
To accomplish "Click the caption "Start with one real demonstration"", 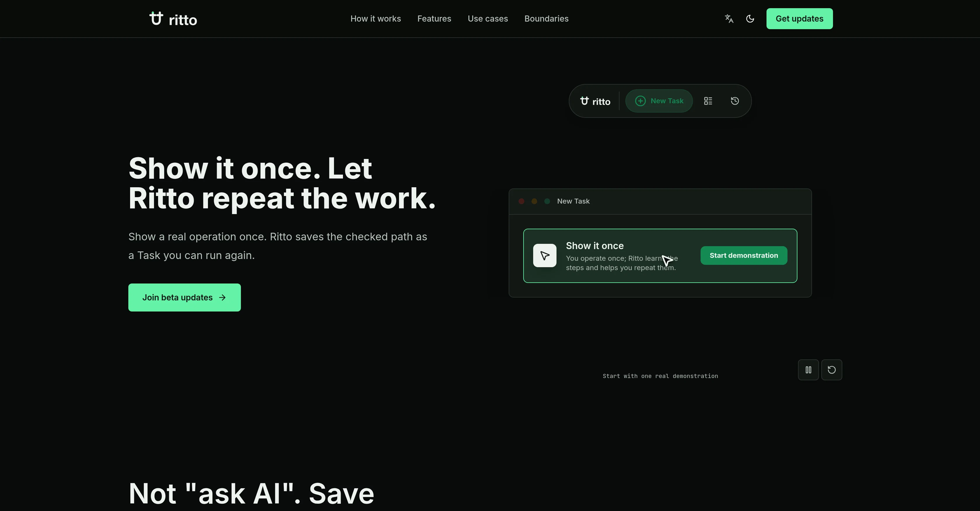I will pos(660,376).
